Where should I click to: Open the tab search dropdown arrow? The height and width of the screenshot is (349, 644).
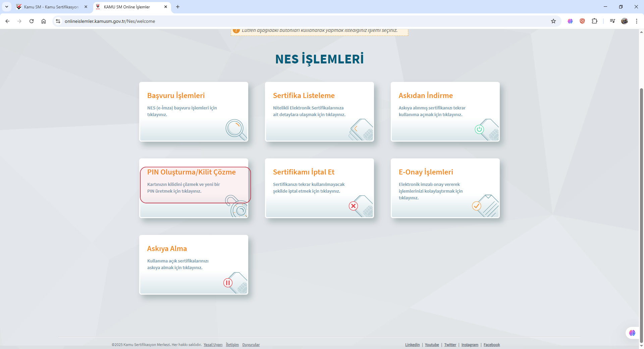tap(7, 7)
